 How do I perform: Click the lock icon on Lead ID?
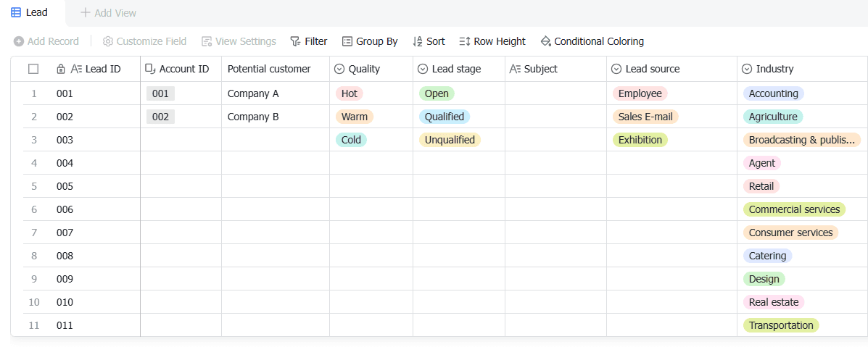coord(61,69)
